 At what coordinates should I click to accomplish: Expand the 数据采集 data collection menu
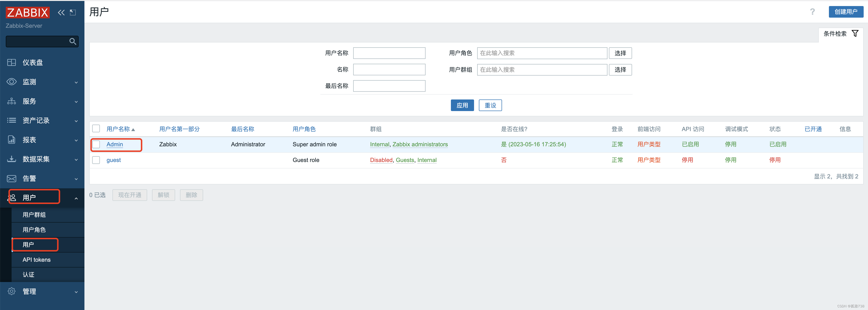pos(42,159)
